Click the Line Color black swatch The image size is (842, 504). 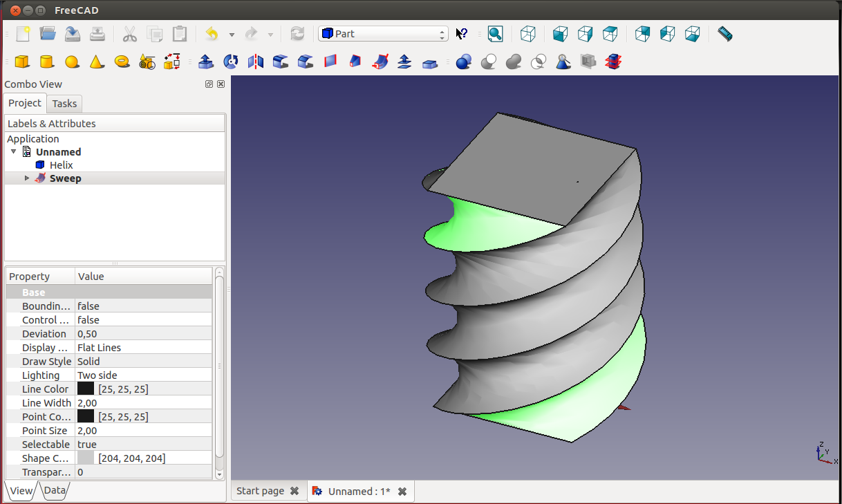[86, 389]
